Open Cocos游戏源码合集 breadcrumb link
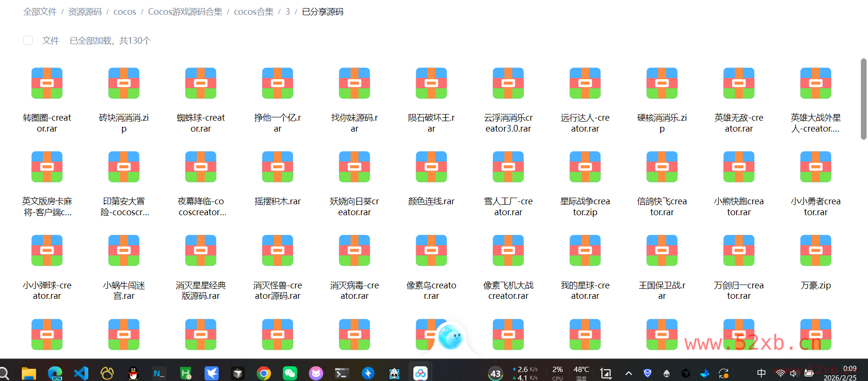 [x=185, y=11]
